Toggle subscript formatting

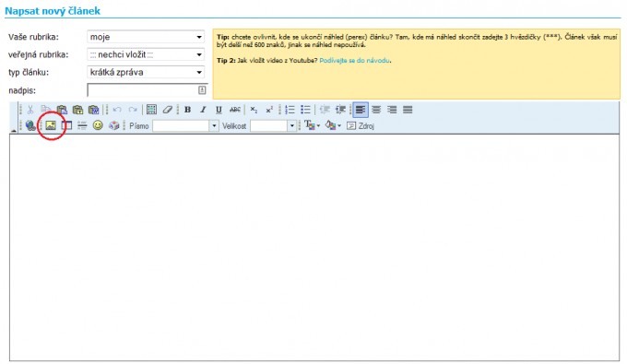(x=254, y=110)
